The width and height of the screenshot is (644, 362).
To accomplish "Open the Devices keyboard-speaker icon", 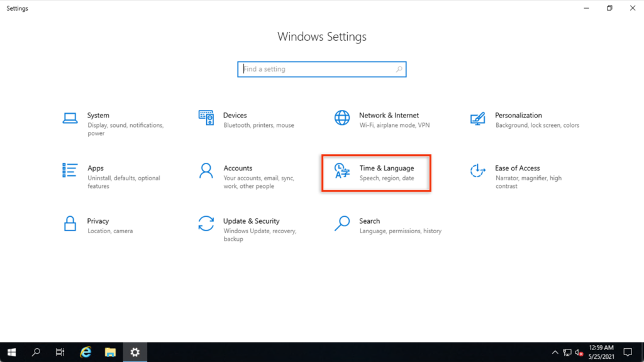I will click(x=206, y=118).
